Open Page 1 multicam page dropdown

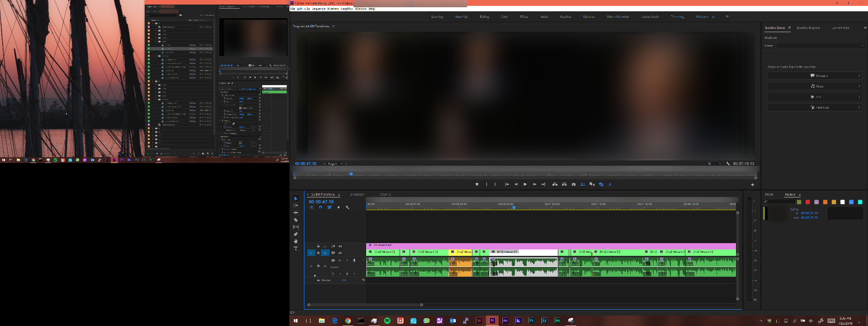click(335, 163)
